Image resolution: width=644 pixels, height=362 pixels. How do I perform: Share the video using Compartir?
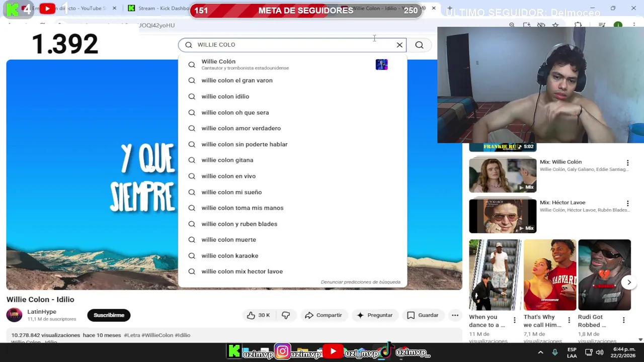[324, 315]
